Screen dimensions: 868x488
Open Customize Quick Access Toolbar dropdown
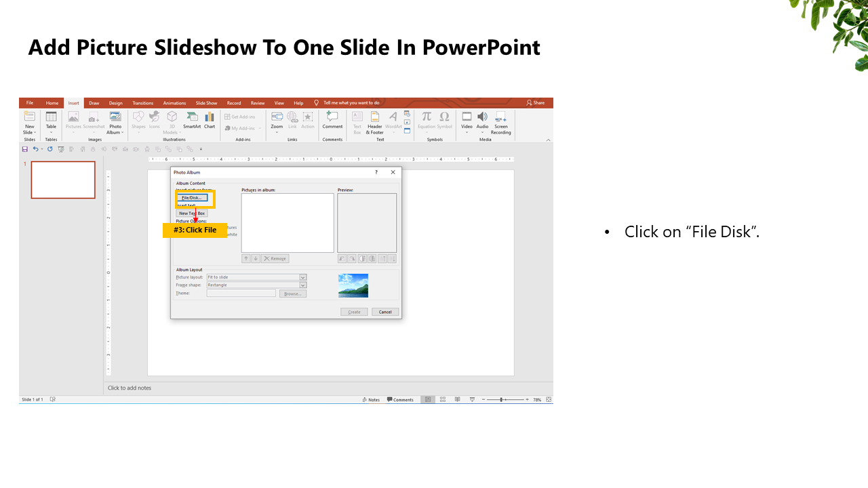click(201, 149)
